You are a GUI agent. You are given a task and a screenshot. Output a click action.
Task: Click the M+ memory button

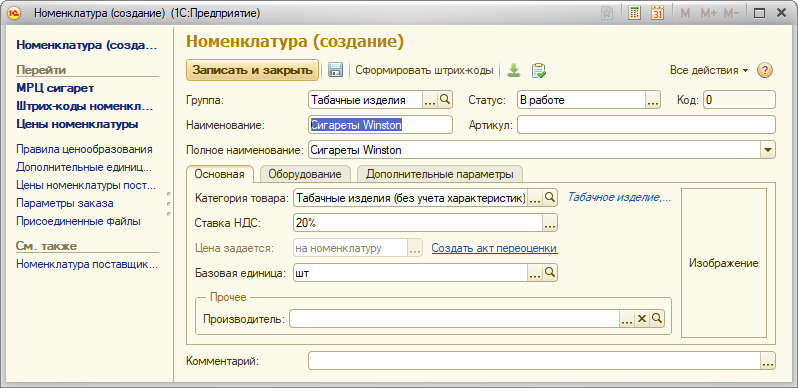(x=708, y=13)
